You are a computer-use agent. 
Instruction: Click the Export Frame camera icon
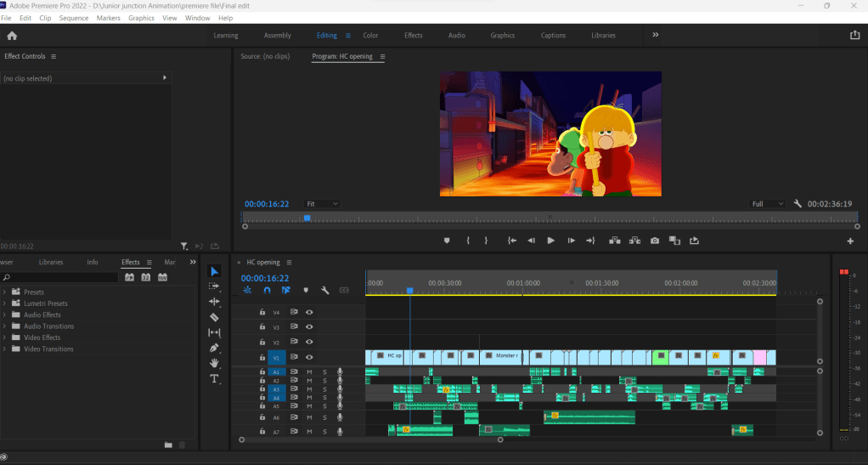(x=655, y=241)
